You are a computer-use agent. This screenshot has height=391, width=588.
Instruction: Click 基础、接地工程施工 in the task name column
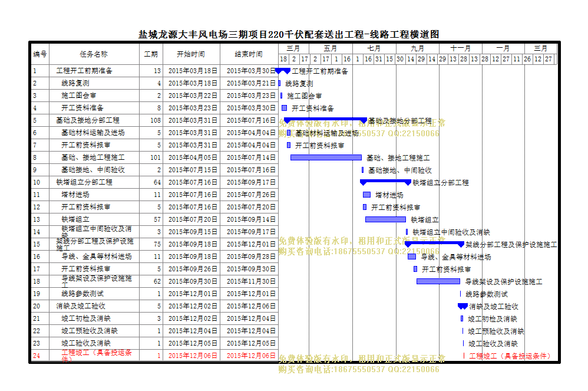coord(93,157)
